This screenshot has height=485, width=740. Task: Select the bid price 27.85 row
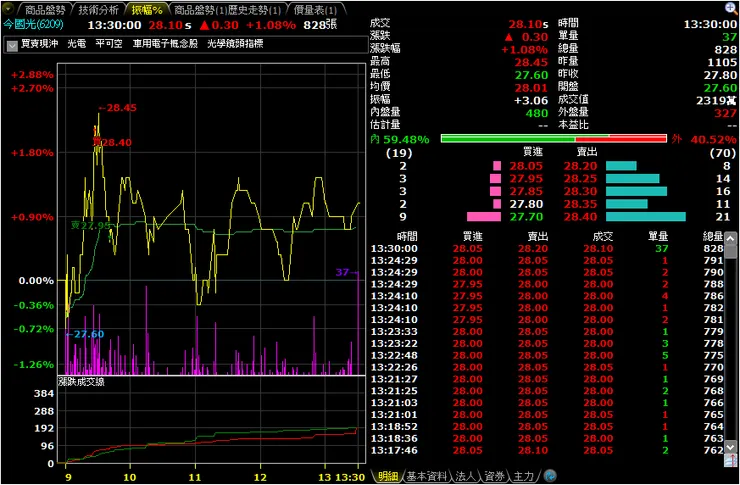click(526, 192)
